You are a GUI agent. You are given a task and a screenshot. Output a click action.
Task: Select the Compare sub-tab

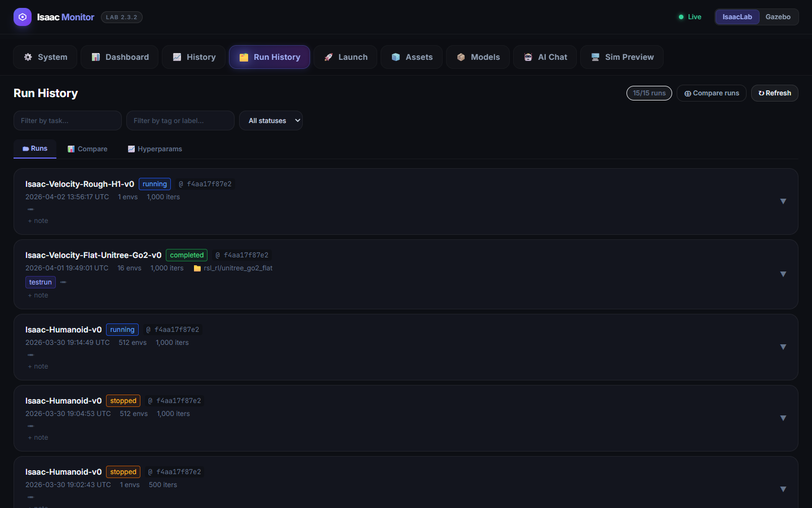coord(87,149)
